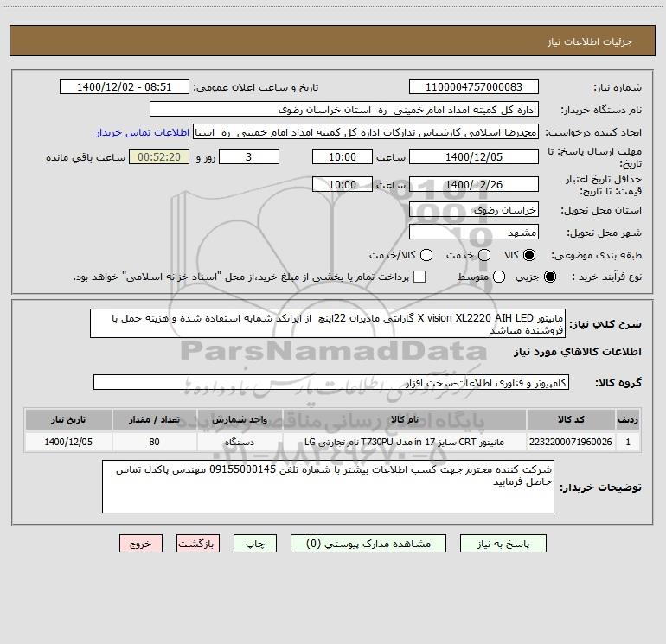Open the اطلاعات تماس خریدار link
The height and width of the screenshot is (644, 666).
click(143, 132)
